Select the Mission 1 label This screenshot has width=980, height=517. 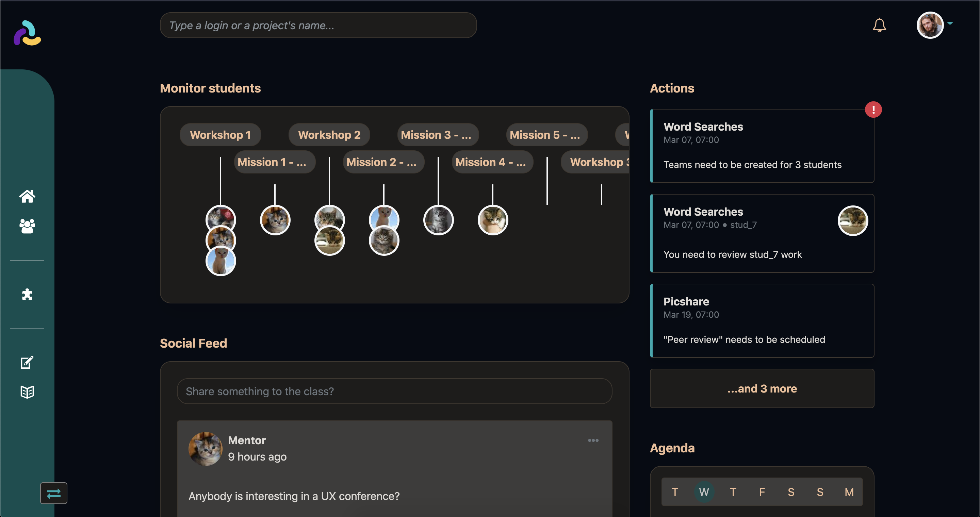275,162
